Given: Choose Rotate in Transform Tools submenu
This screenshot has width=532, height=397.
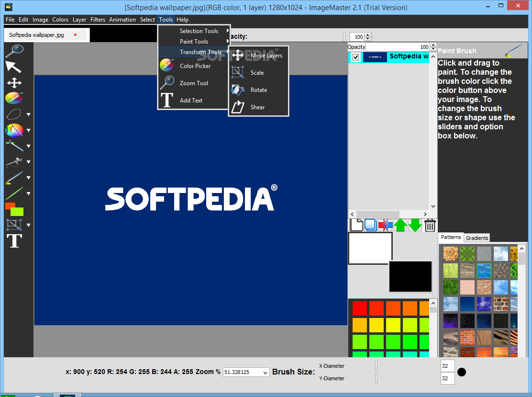Looking at the screenshot, I should (x=258, y=90).
